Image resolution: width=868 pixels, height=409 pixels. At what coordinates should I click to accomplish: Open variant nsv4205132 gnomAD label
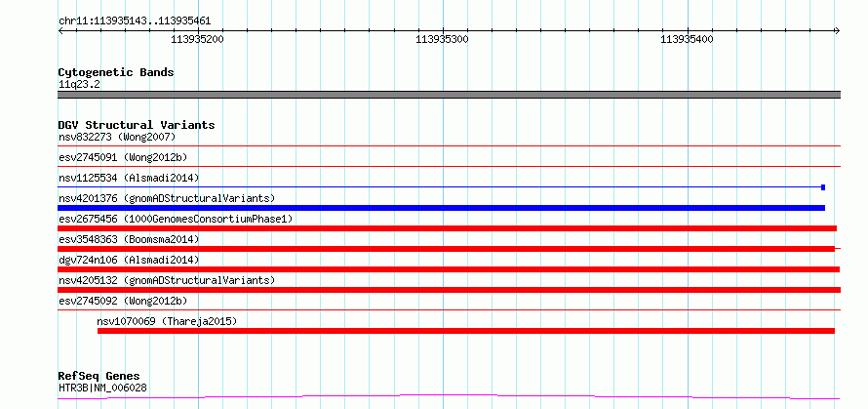(167, 280)
